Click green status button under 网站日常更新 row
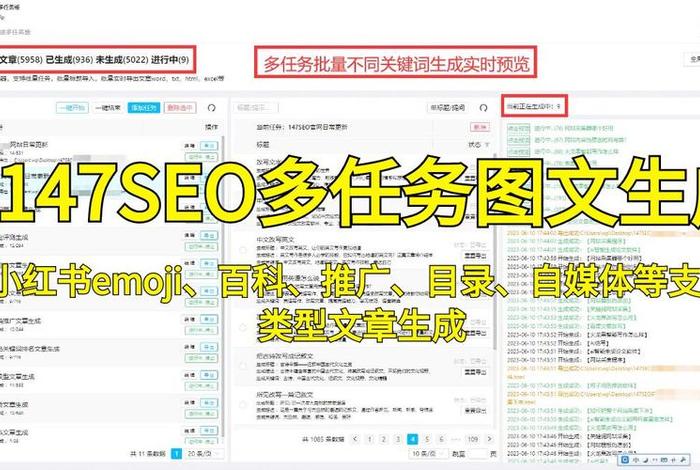700x470 pixels. tap(201, 157)
